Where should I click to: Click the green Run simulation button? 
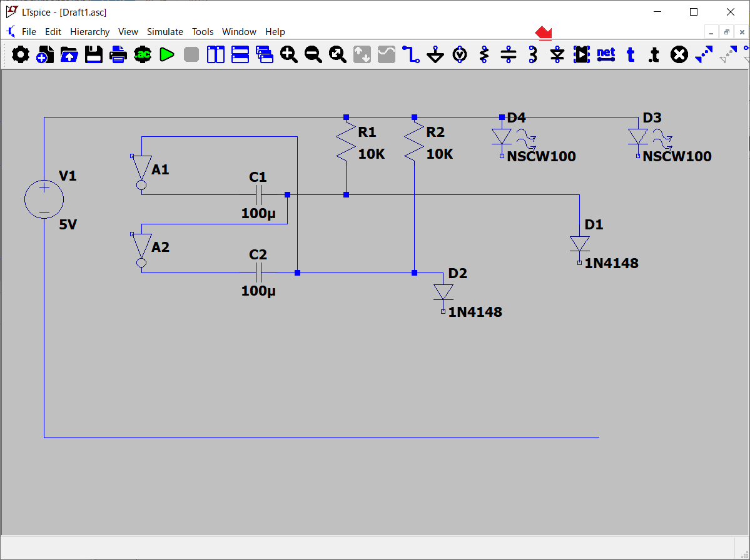166,55
